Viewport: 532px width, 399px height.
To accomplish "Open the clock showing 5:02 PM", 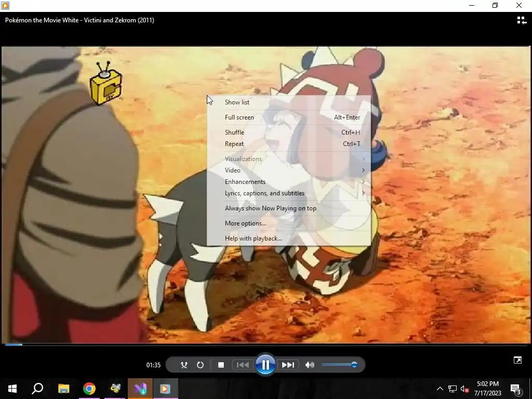I will click(x=487, y=389).
